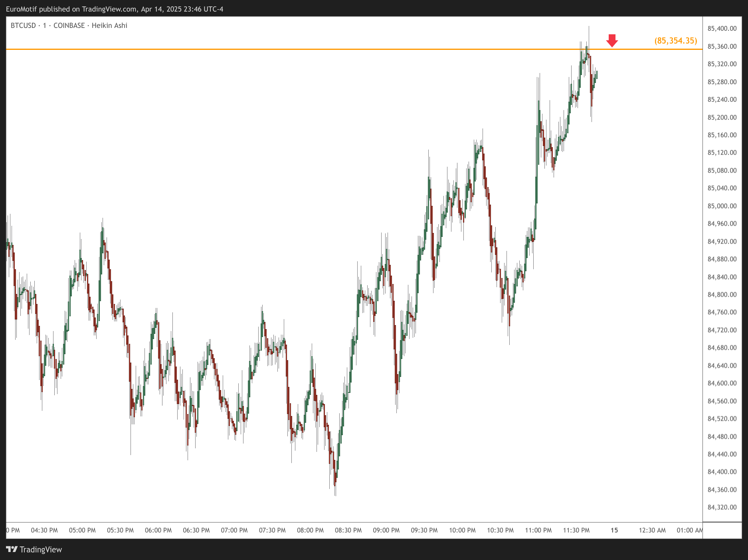Click the TradingView logo at bottom left
Image resolution: width=748 pixels, height=560 pixels.
34,549
